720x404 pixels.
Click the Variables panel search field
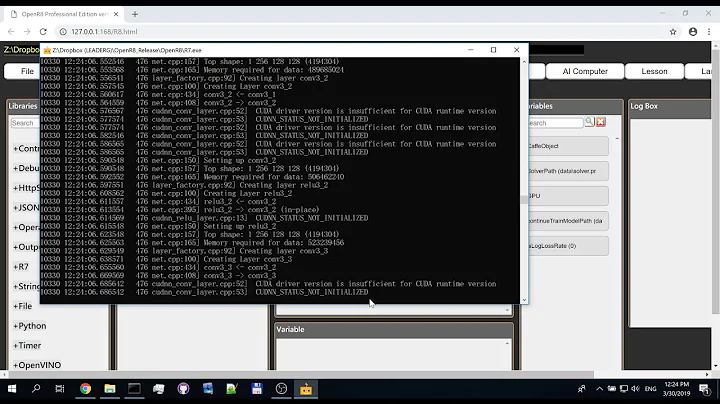556,123
